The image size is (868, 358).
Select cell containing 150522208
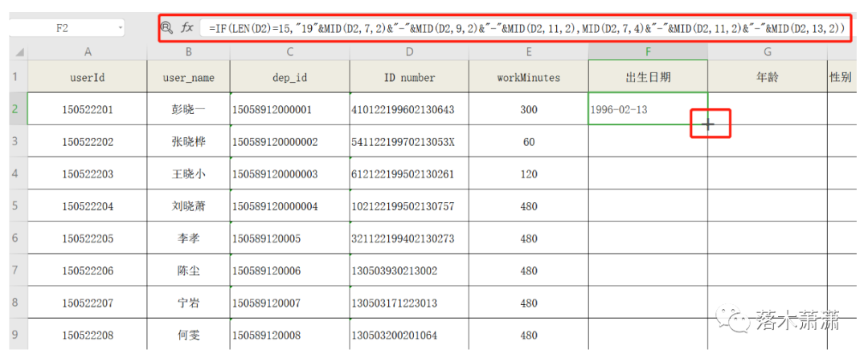pyautogui.click(x=87, y=335)
